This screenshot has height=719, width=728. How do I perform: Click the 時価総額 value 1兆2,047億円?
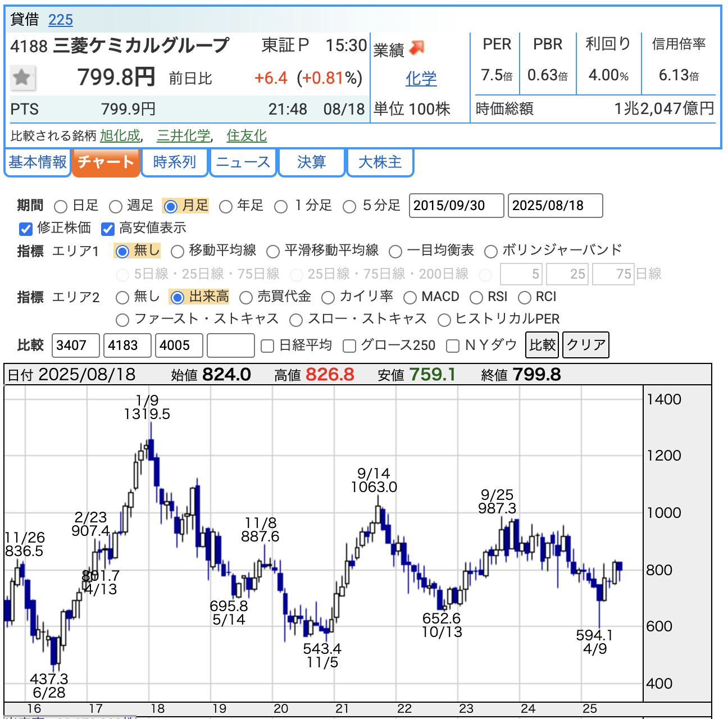(x=665, y=109)
